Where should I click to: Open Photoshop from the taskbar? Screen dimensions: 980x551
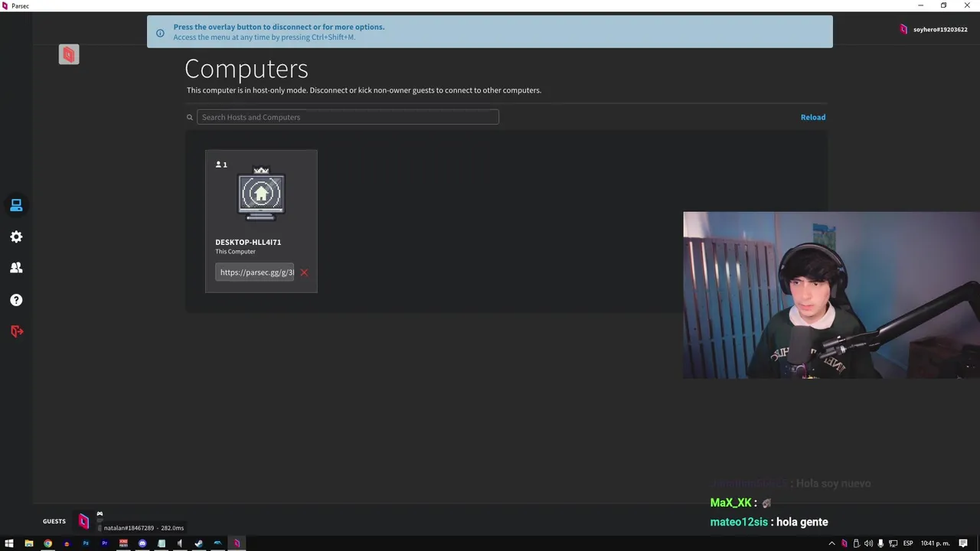click(x=86, y=543)
